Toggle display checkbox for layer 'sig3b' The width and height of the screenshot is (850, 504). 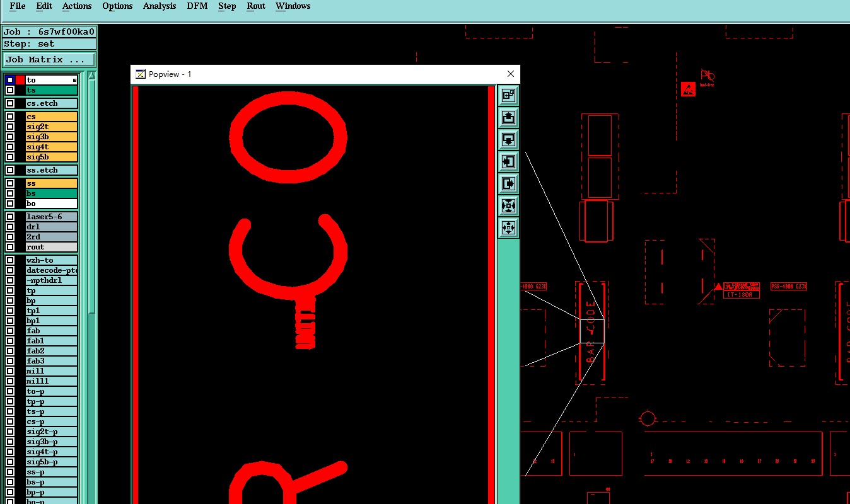point(10,137)
